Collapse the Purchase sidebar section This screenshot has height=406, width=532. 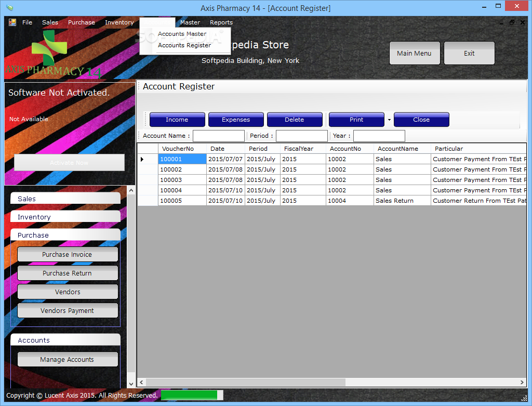pos(65,235)
